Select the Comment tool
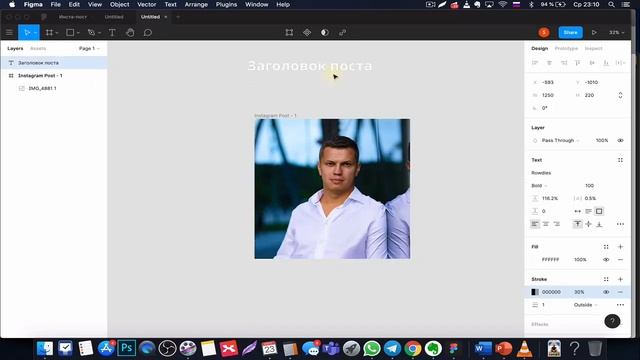 (148, 32)
